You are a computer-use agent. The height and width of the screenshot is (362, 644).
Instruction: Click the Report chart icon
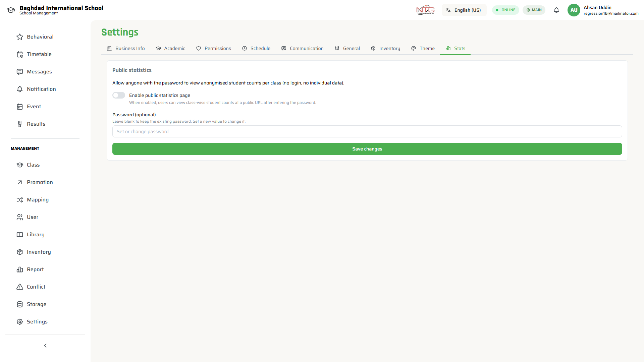(20, 269)
